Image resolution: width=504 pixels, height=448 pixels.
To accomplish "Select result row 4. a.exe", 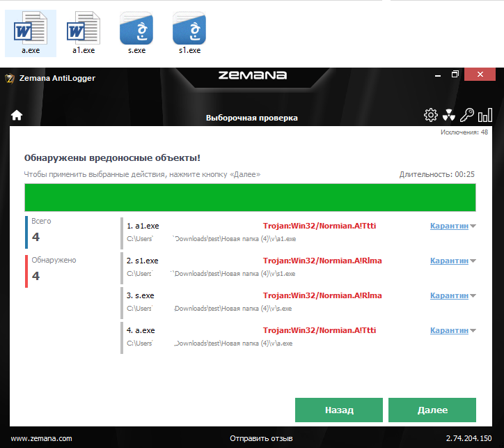I will [x=298, y=337].
